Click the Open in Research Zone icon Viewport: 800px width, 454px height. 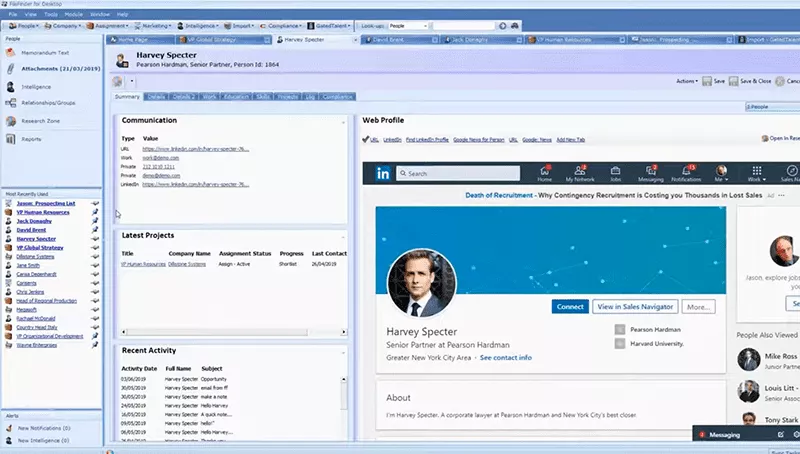tap(765, 139)
